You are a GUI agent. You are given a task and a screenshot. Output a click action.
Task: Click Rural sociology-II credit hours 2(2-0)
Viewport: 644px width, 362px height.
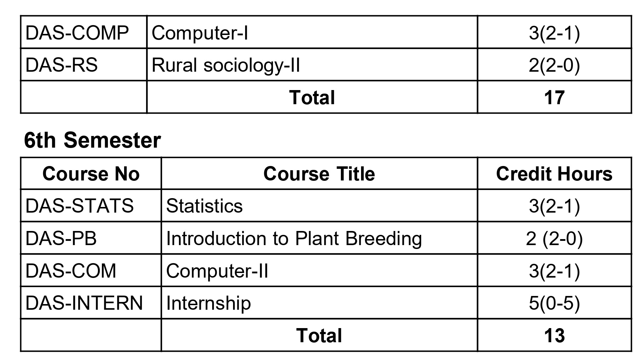point(554,65)
